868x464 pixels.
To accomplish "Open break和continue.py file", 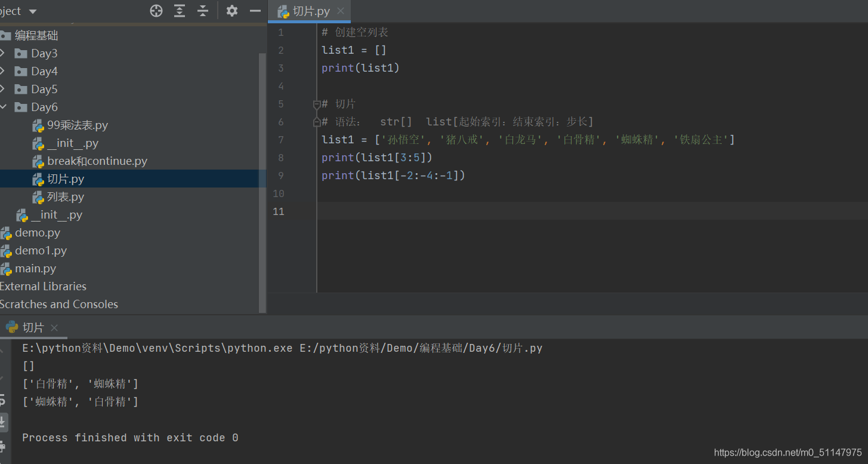I will pyautogui.click(x=97, y=161).
